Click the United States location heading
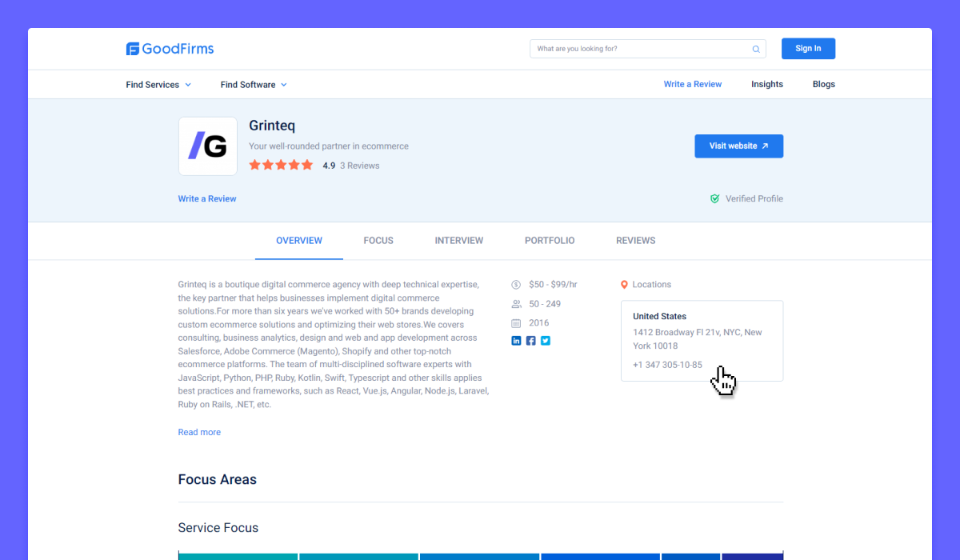The width and height of the screenshot is (960, 560). click(x=660, y=317)
